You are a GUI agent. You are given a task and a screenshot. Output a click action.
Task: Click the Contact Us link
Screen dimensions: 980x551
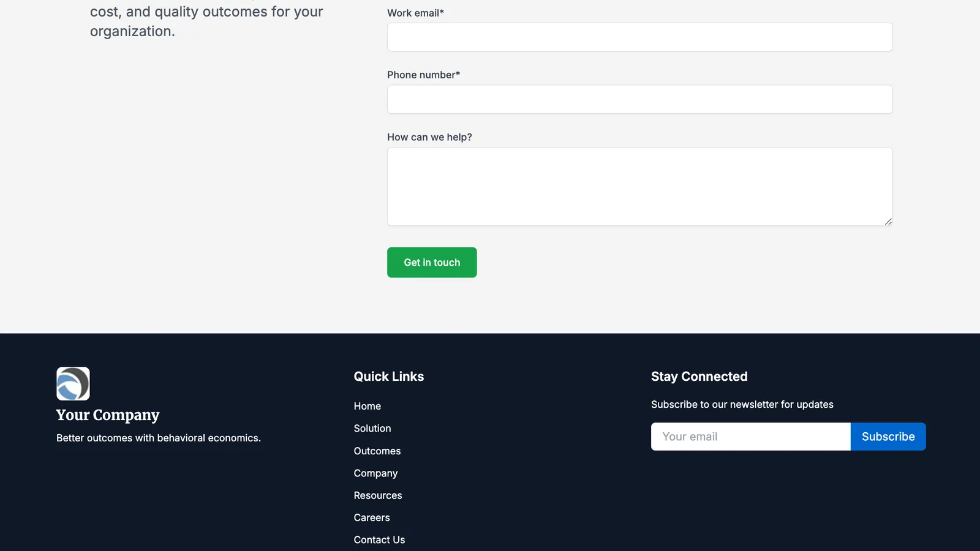pyautogui.click(x=379, y=540)
